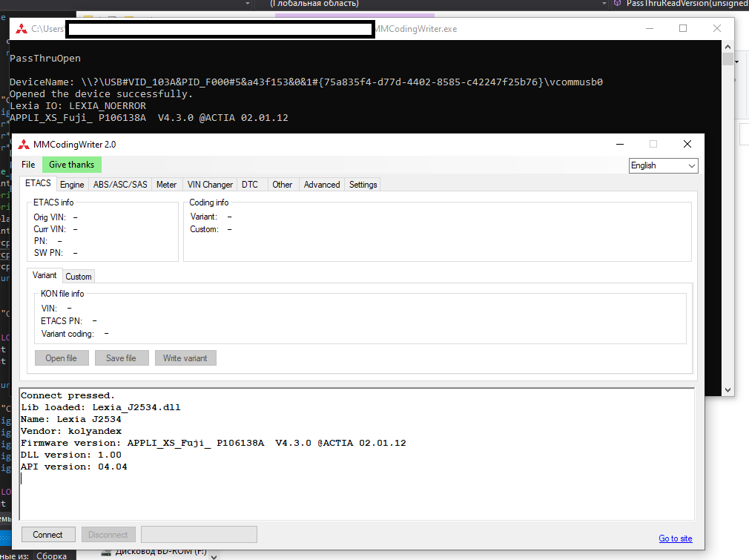Follow the Go to site link
Viewport: 749px width, 560px height.
676,538
